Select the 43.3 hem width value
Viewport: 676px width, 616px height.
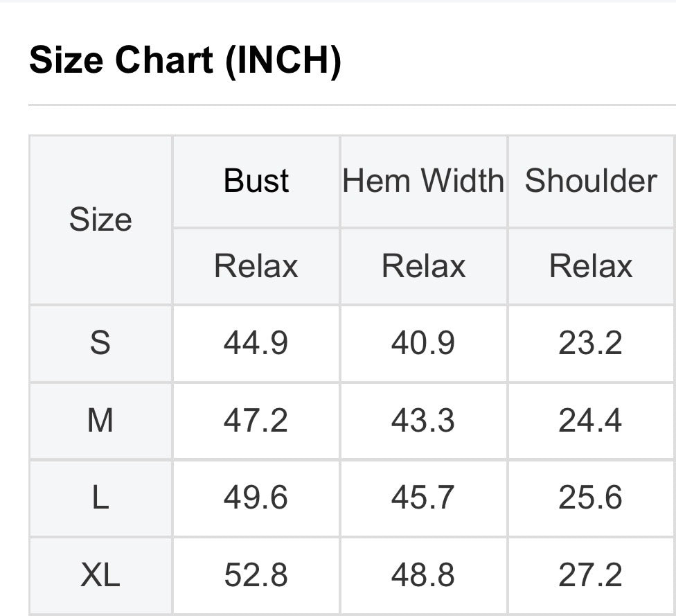click(423, 421)
